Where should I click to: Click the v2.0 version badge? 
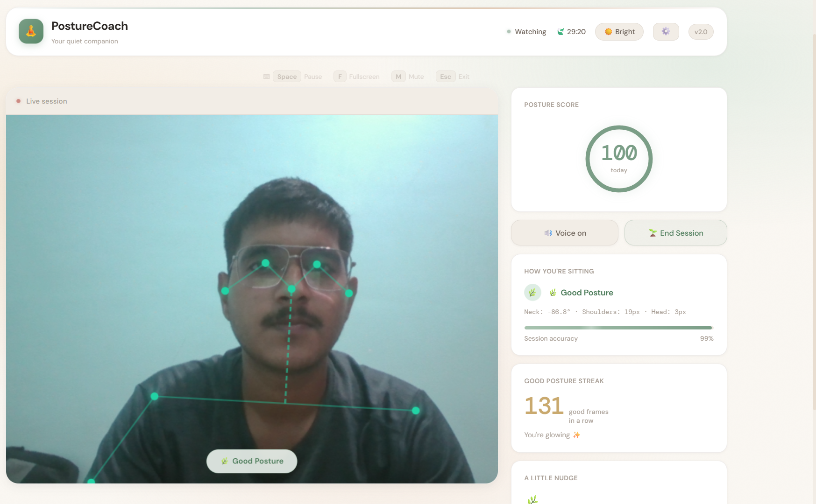(701, 31)
